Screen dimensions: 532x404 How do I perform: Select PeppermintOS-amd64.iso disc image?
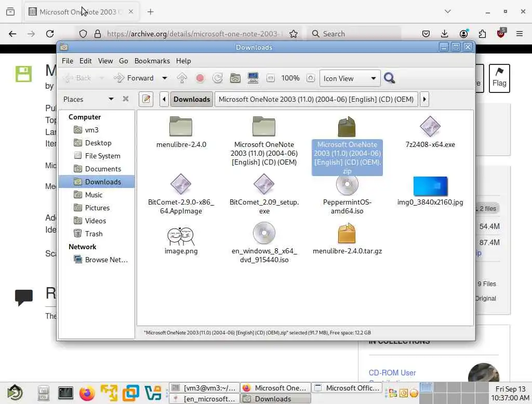point(347,194)
